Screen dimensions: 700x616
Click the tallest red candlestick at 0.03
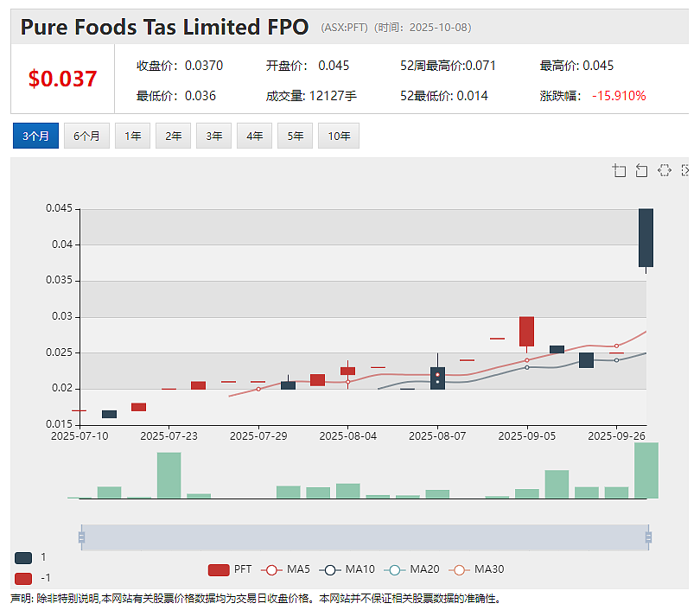[x=527, y=331]
